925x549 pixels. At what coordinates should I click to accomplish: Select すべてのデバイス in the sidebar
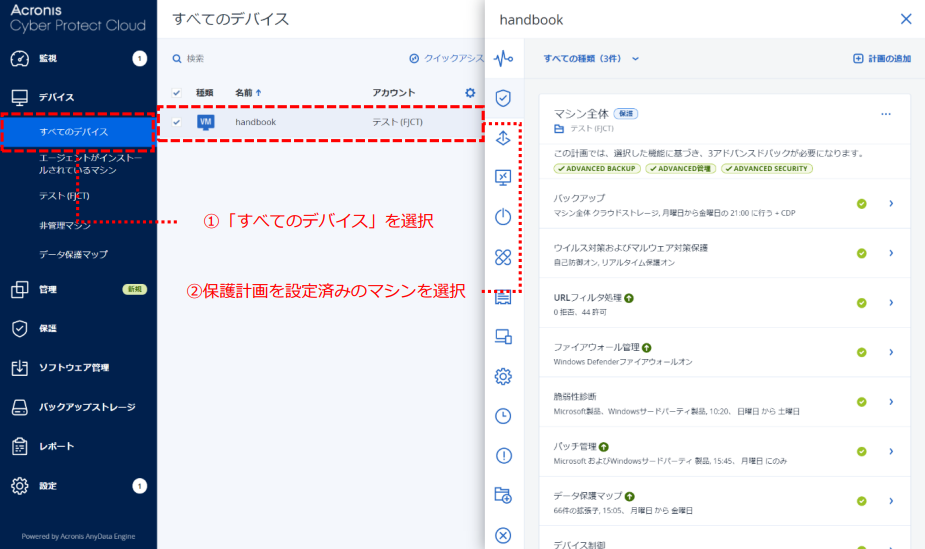point(74,132)
